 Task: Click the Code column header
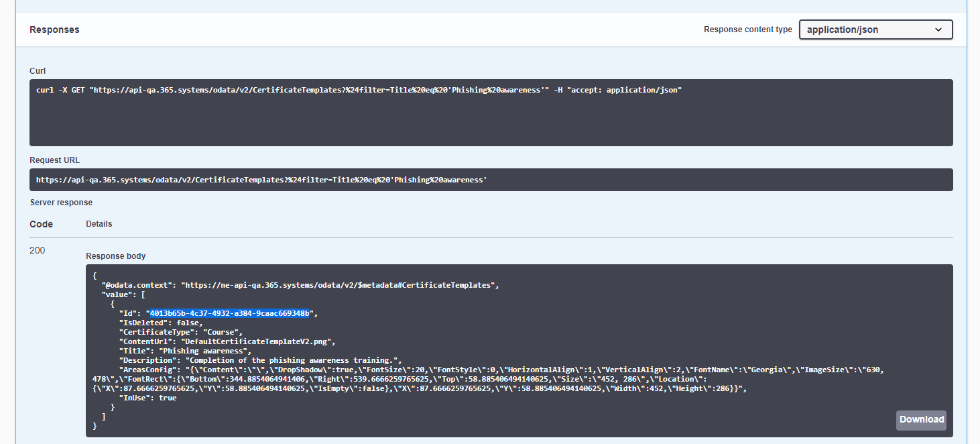point(40,223)
